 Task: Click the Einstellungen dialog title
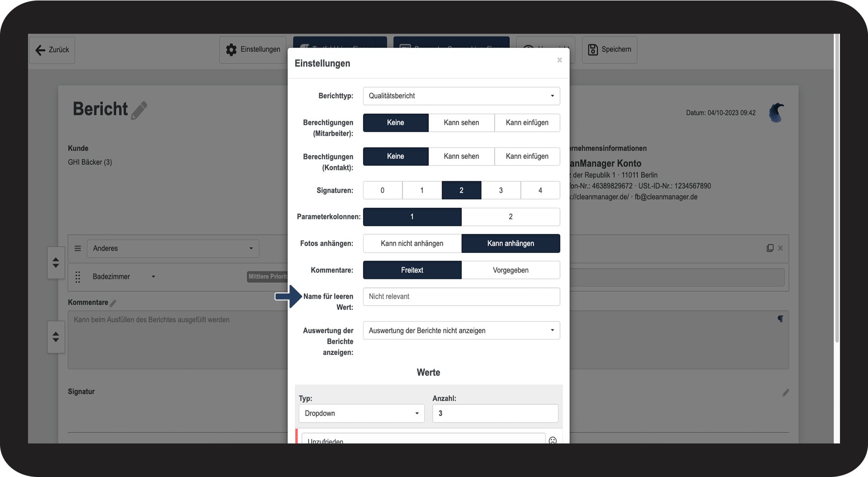[x=322, y=63]
